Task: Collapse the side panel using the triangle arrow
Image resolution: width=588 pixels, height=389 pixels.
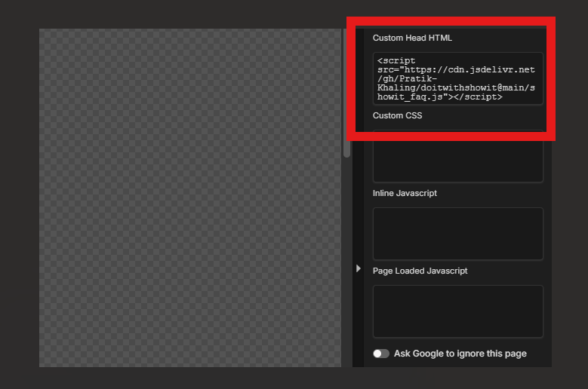Action: (x=359, y=268)
